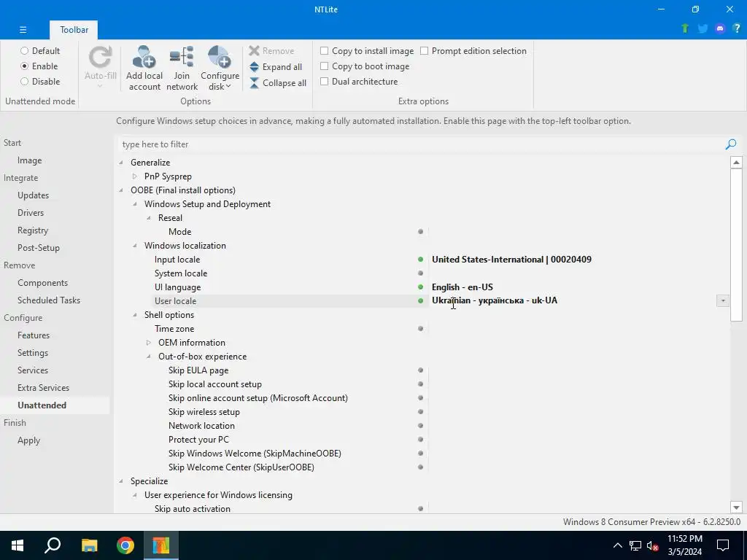
Task: Expand the PnP Sysprep node
Action: pyautogui.click(x=135, y=176)
